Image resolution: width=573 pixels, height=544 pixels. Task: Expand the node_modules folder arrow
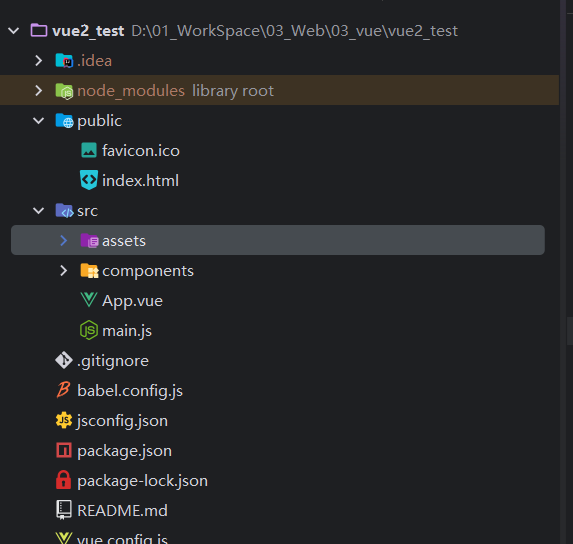[x=39, y=91]
